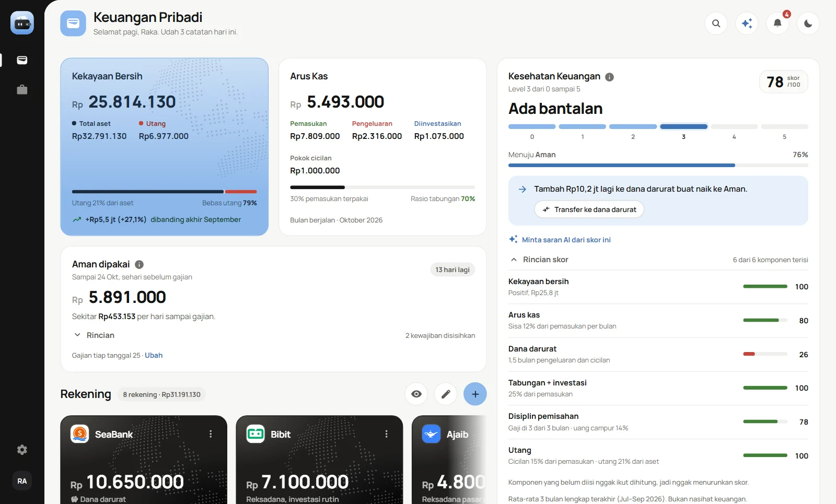The width and height of the screenshot is (836, 504).
Task: Select the wallet finance sidebar icon
Action: click(22, 60)
